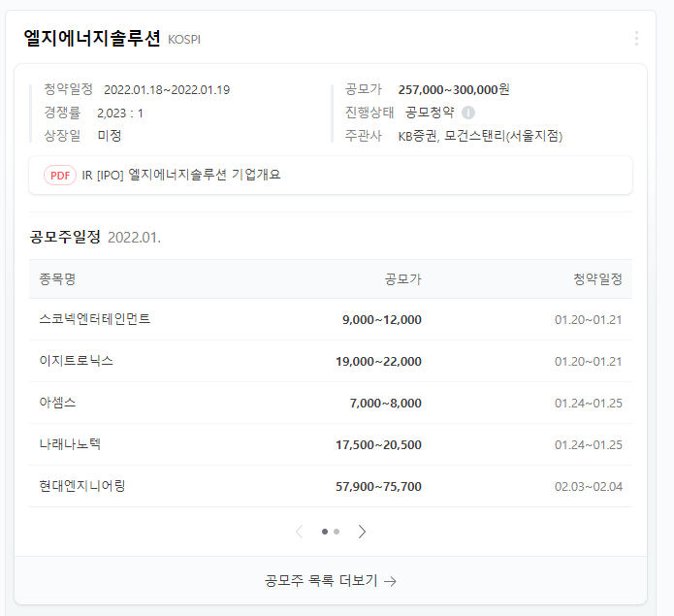The width and height of the screenshot is (674, 616).
Task: Click price 17,500~20,500
Action: coord(378,445)
